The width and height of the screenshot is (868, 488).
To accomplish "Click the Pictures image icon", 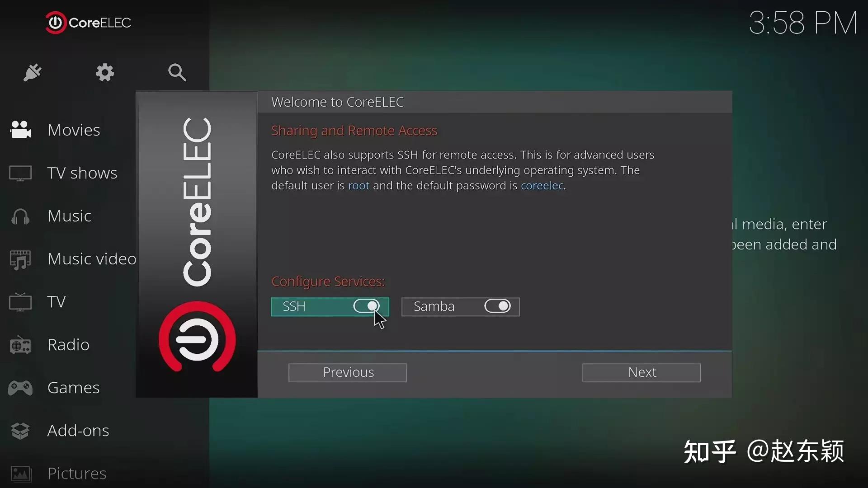I will [20, 474].
